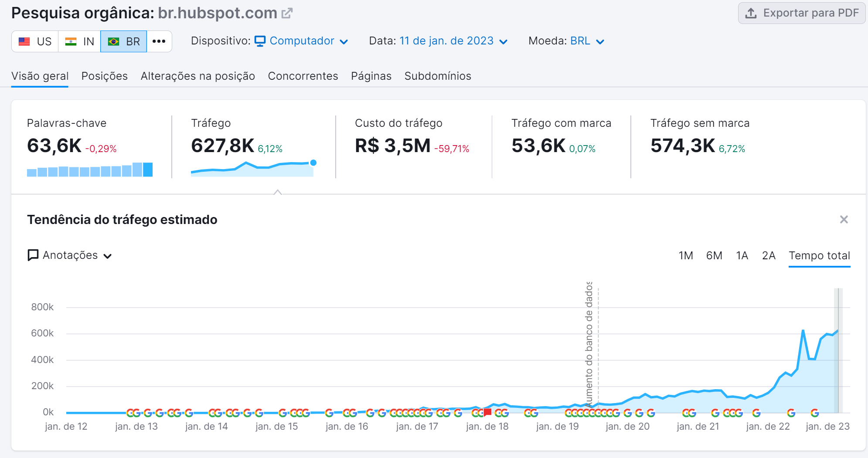Viewport: 868px width, 458px height.
Task: Switch to the Concorrentes tab
Action: (303, 76)
